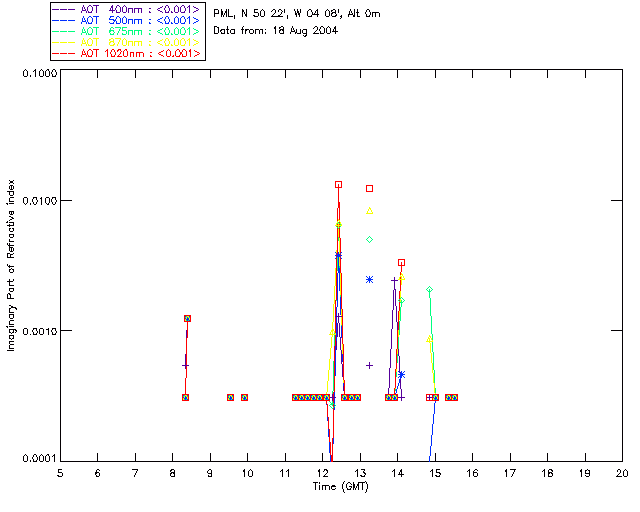Click the isolated red square after 13

click(369, 188)
